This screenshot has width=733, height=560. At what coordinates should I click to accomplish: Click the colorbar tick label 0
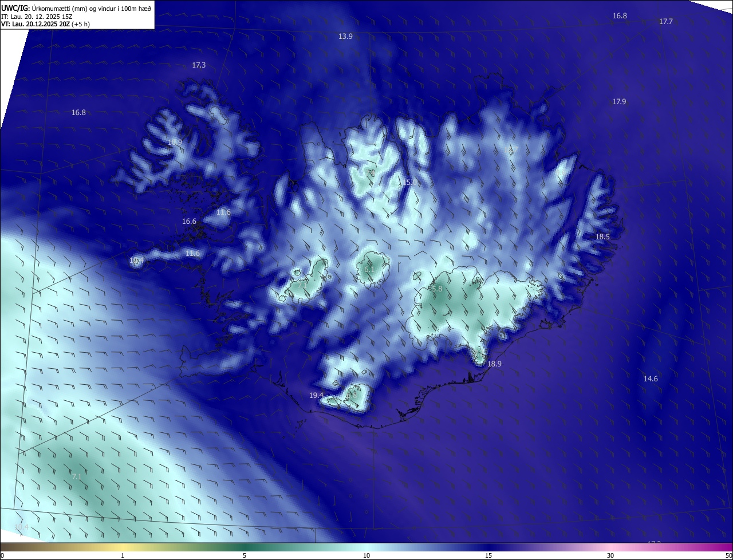coord(2,555)
